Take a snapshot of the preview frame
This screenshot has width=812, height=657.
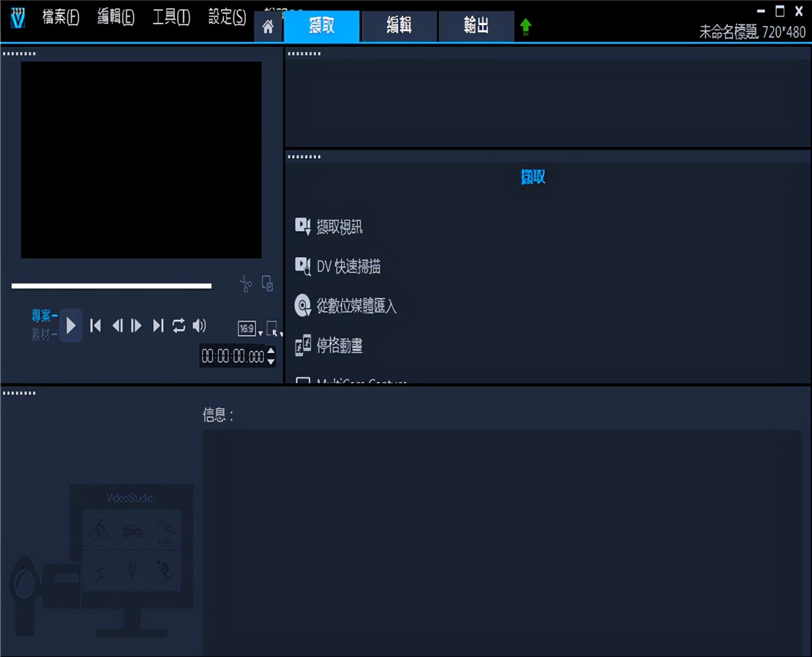click(267, 284)
